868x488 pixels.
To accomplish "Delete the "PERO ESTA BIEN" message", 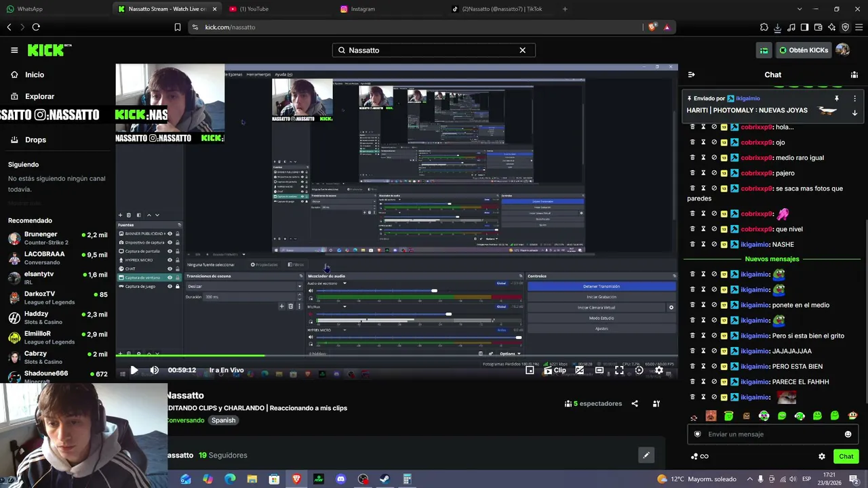I will [x=692, y=367].
